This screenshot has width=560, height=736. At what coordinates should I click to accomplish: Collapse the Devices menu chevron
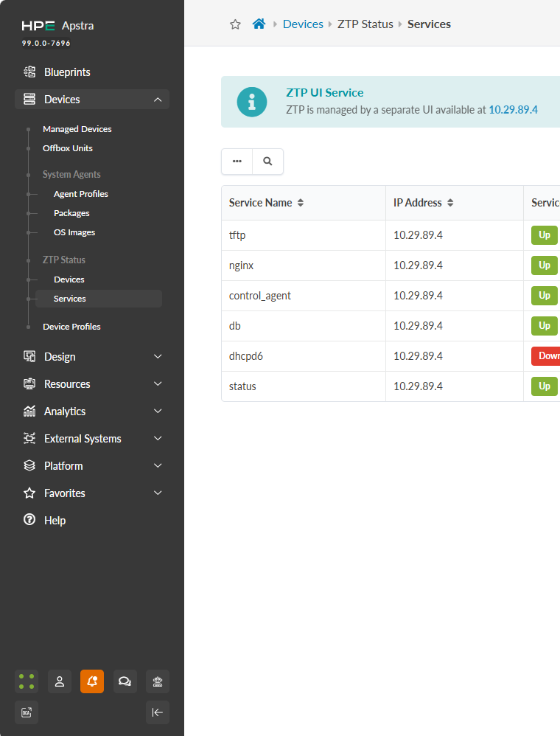click(158, 100)
